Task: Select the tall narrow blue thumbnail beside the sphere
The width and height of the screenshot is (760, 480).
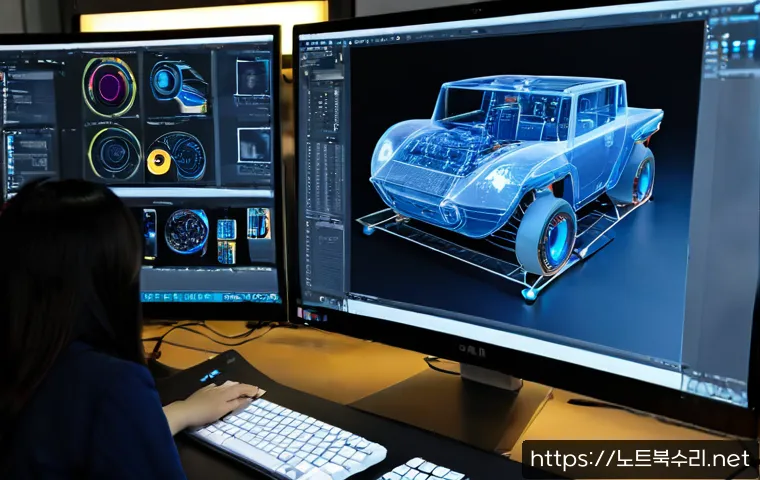Action: (x=150, y=234)
